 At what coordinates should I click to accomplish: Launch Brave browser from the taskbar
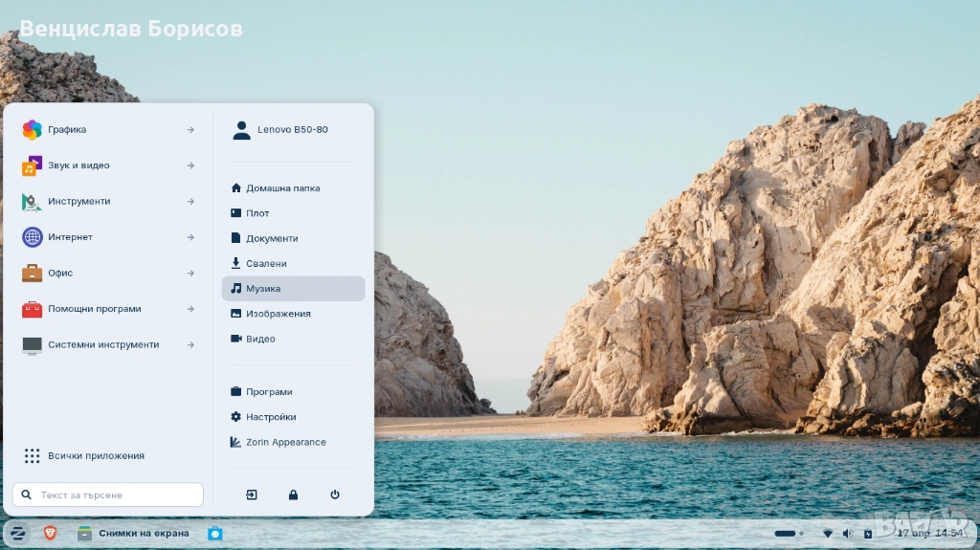50,533
